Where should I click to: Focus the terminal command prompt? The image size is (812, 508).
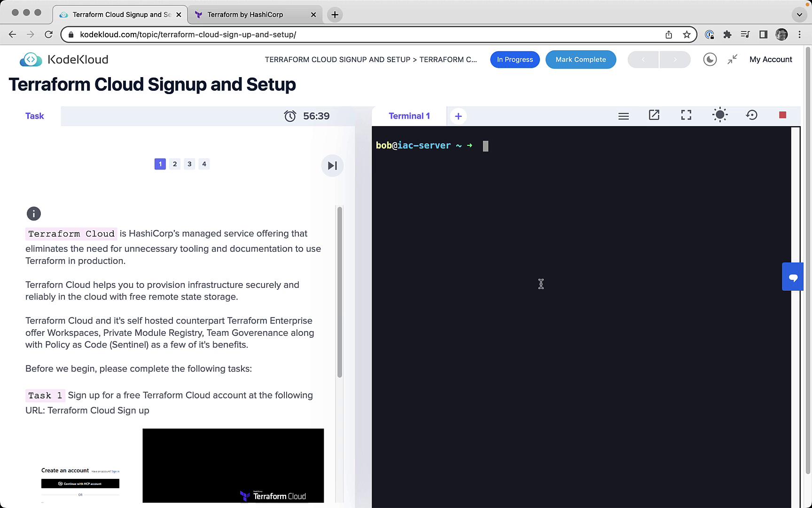pyautogui.click(x=485, y=146)
